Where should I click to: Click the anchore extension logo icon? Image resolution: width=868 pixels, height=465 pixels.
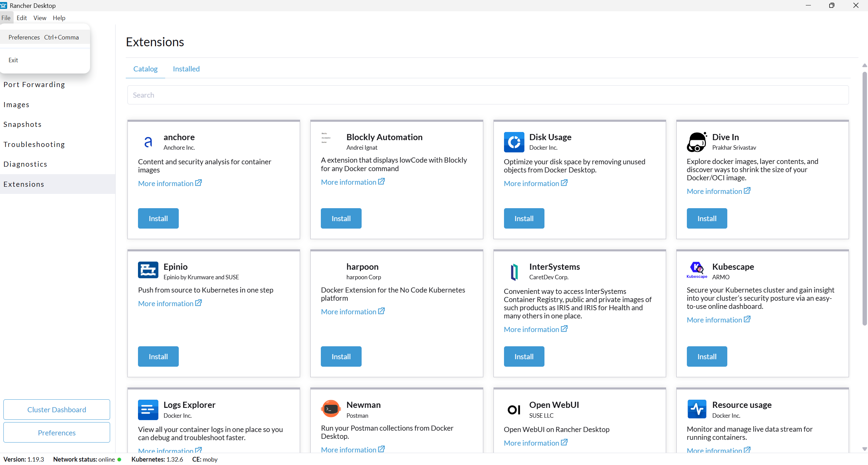pyautogui.click(x=148, y=142)
